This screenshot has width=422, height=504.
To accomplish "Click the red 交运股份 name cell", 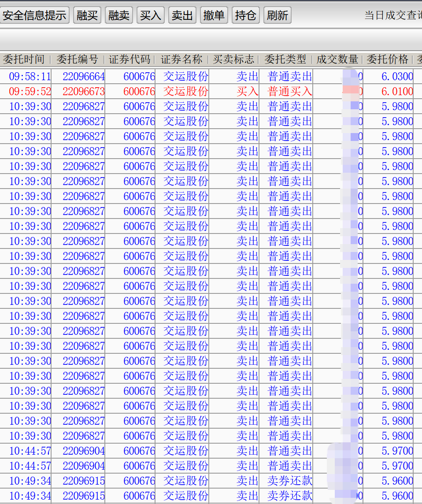I will point(186,92).
